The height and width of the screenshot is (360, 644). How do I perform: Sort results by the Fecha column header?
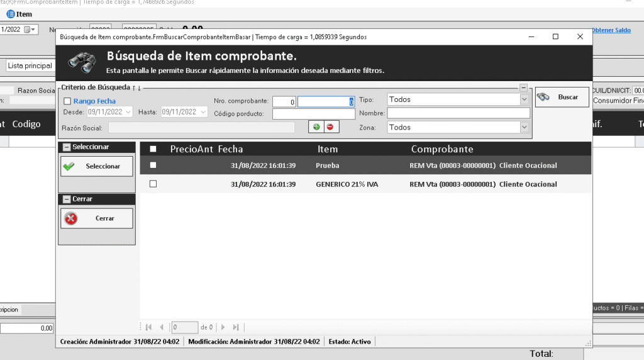click(230, 149)
